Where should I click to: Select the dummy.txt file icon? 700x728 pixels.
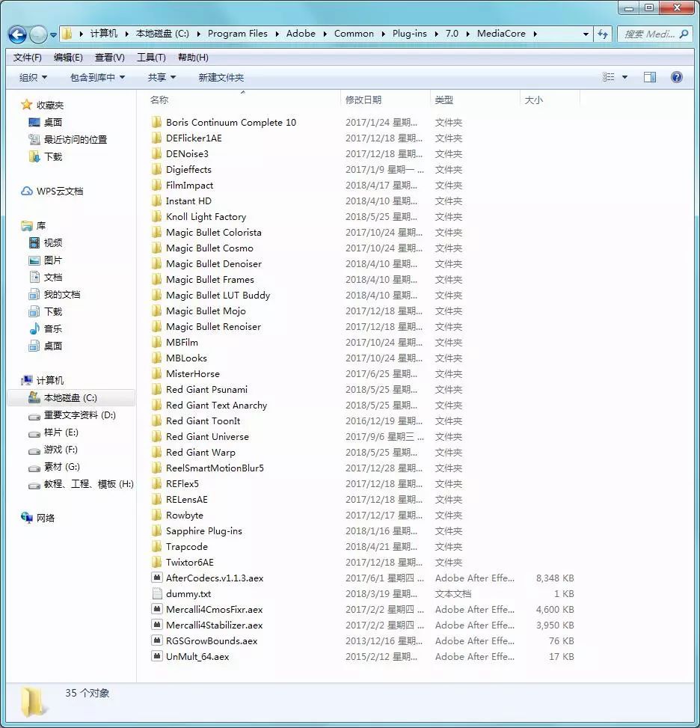[157, 593]
